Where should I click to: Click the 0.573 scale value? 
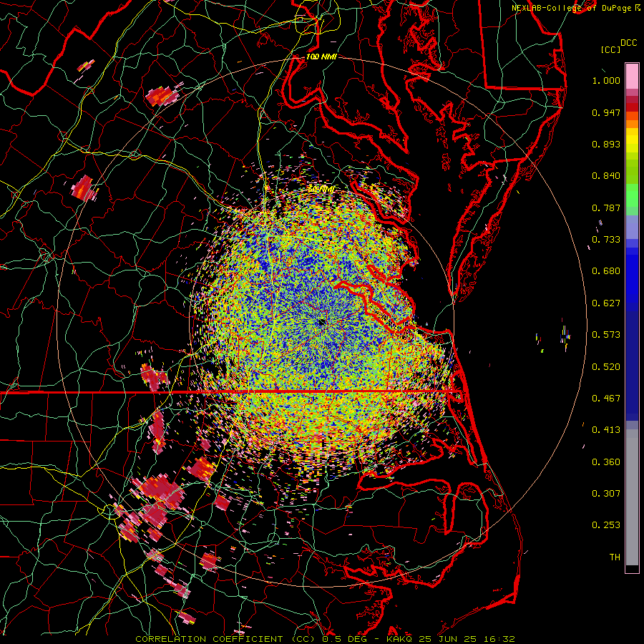pos(606,335)
